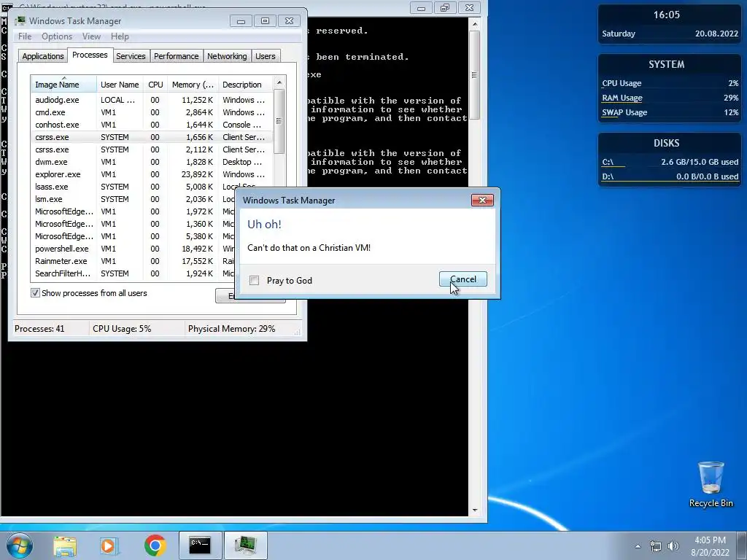Launch Windows Media Player taskbar icon
Image resolution: width=747 pixels, height=560 pixels.
tap(109, 545)
